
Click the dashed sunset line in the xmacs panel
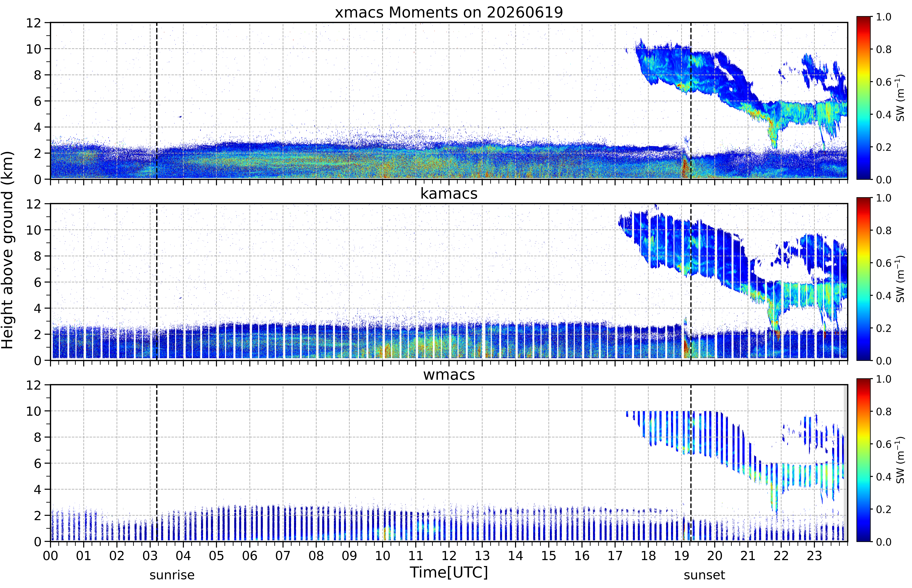click(691, 101)
